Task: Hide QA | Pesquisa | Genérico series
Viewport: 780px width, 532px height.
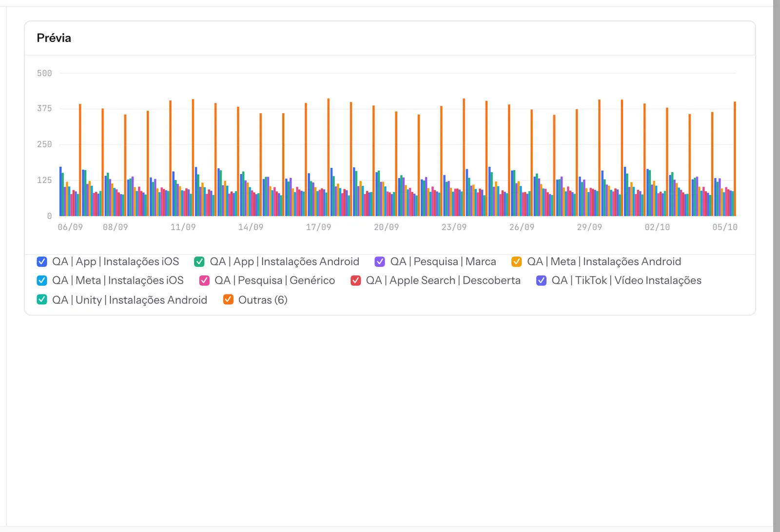Action: click(x=204, y=280)
